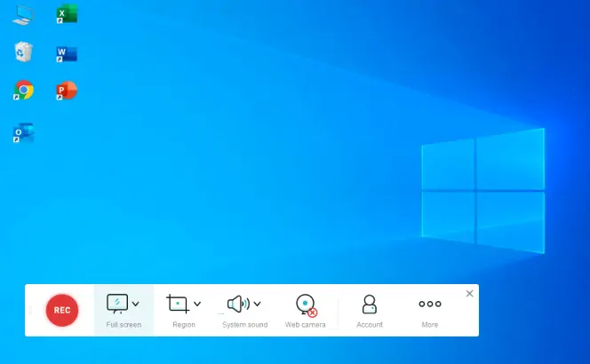Select the Outlook desktop shortcut
The width and height of the screenshot is (590, 364).
coord(23,133)
